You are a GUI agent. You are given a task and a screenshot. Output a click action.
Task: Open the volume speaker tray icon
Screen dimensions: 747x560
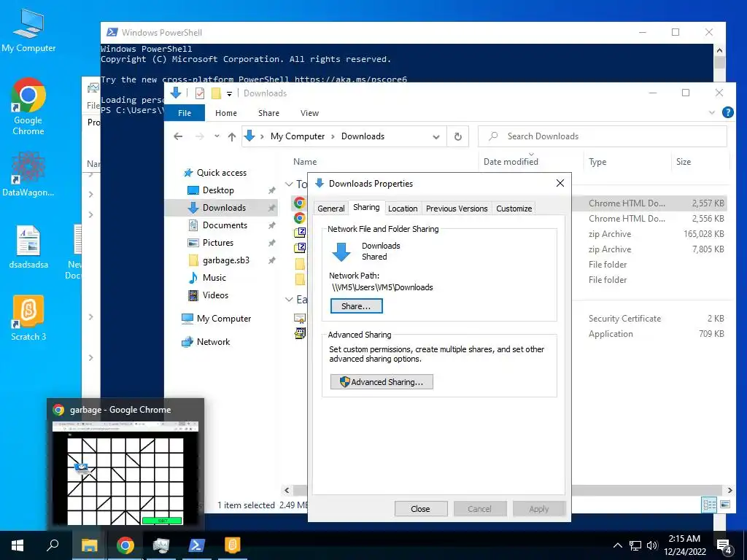651,545
